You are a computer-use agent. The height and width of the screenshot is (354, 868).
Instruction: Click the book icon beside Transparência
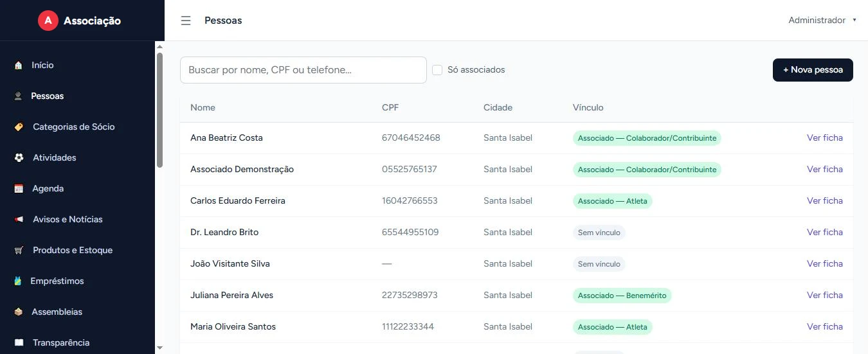pyautogui.click(x=19, y=342)
